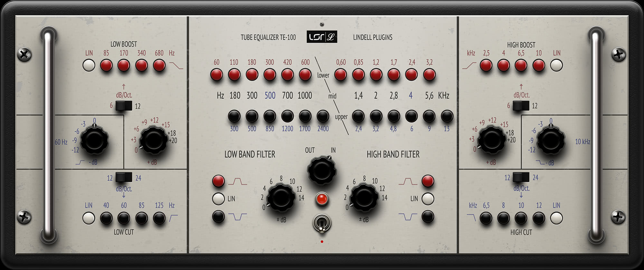
Task: Select the 6 kHz upper-row black button
Action: 412,116
